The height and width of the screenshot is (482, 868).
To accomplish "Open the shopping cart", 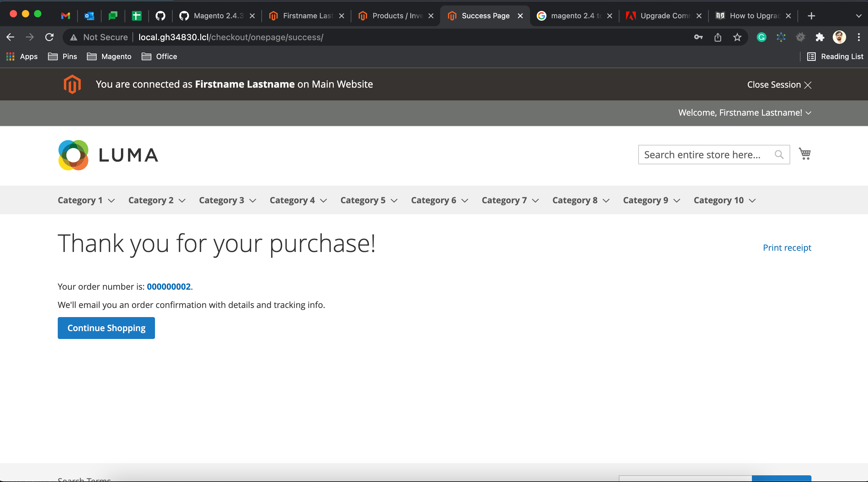I will click(x=805, y=154).
